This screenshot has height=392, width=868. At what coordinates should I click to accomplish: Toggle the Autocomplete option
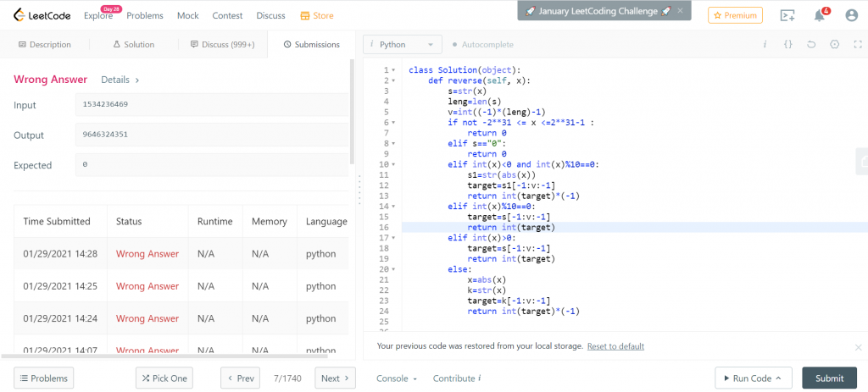click(x=482, y=44)
